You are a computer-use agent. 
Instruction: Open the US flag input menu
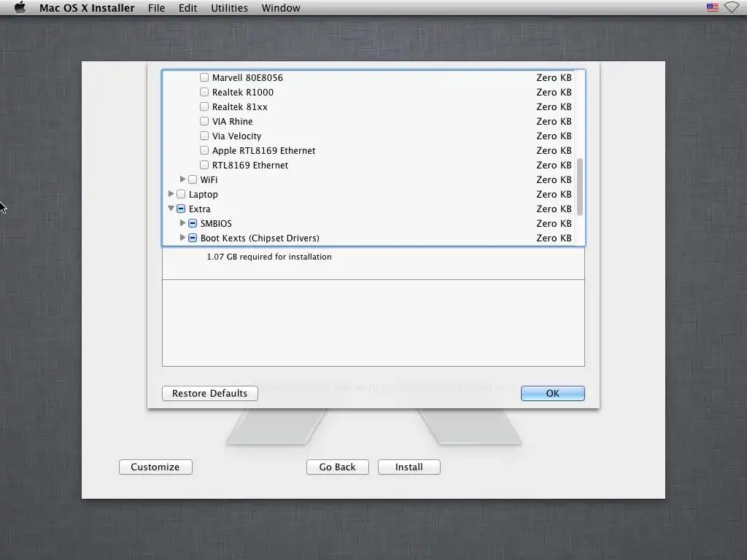(712, 7)
